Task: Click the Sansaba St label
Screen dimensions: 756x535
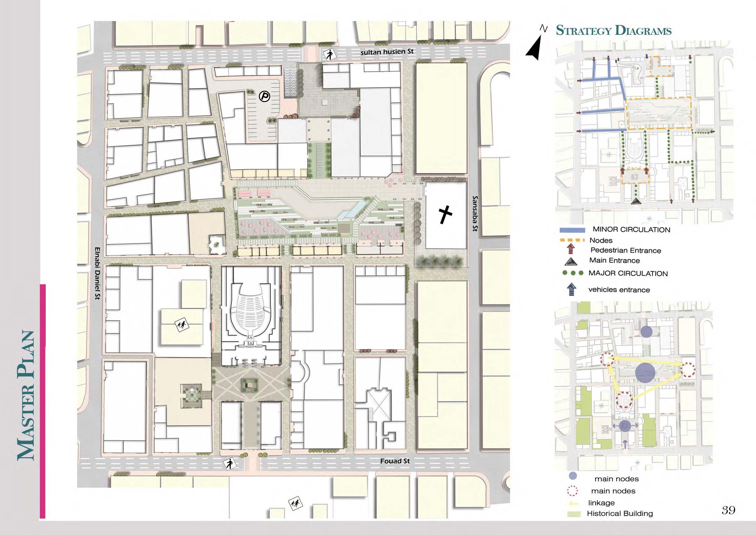Action: (x=475, y=214)
